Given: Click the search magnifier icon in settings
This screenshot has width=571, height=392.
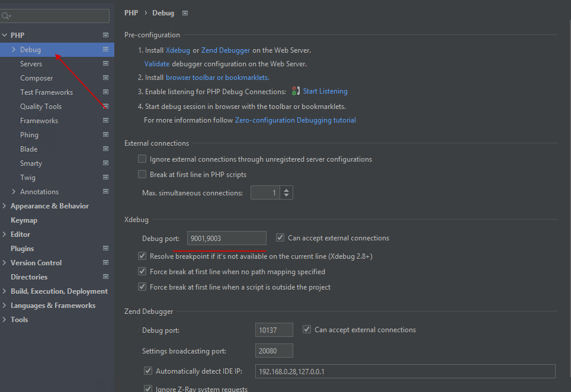Looking at the screenshot, I should [x=7, y=16].
